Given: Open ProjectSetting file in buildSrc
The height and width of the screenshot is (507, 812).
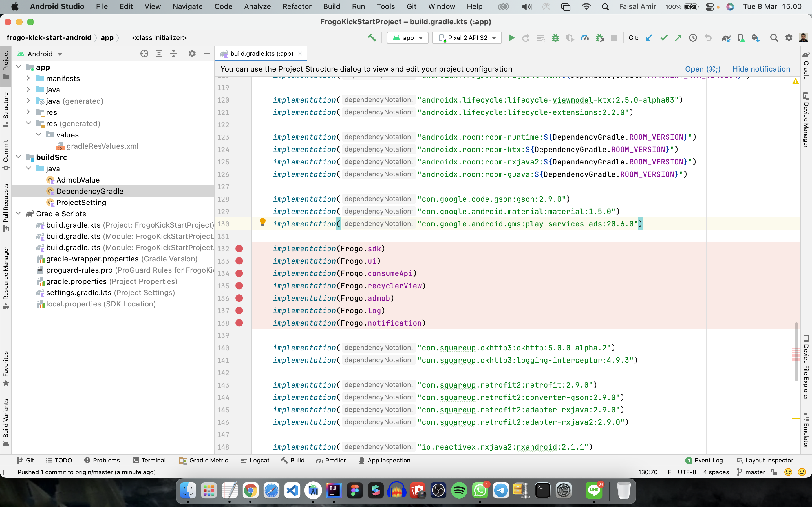Looking at the screenshot, I should [x=81, y=202].
